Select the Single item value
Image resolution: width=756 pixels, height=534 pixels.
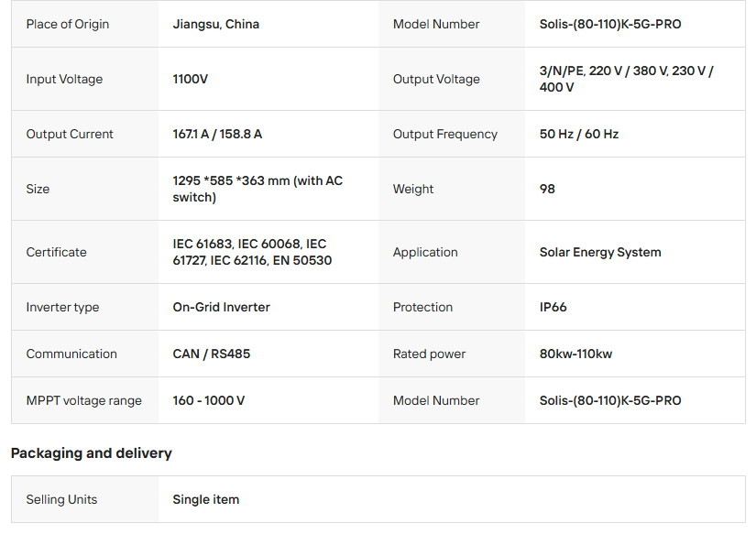tap(205, 500)
